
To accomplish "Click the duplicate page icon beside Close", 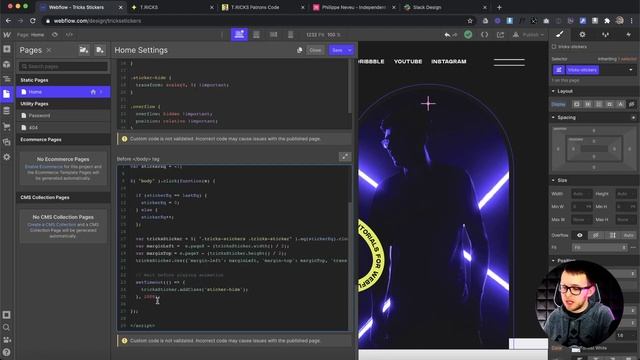I will (300, 50).
